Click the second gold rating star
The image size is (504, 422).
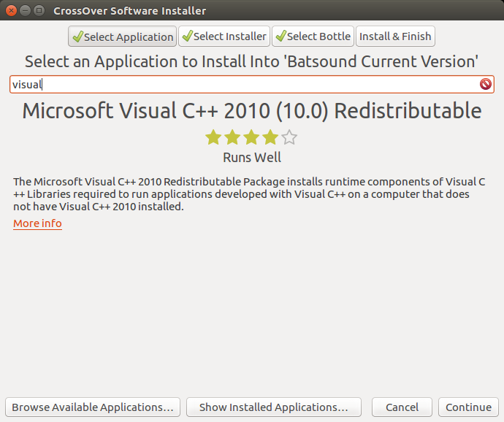click(x=232, y=137)
